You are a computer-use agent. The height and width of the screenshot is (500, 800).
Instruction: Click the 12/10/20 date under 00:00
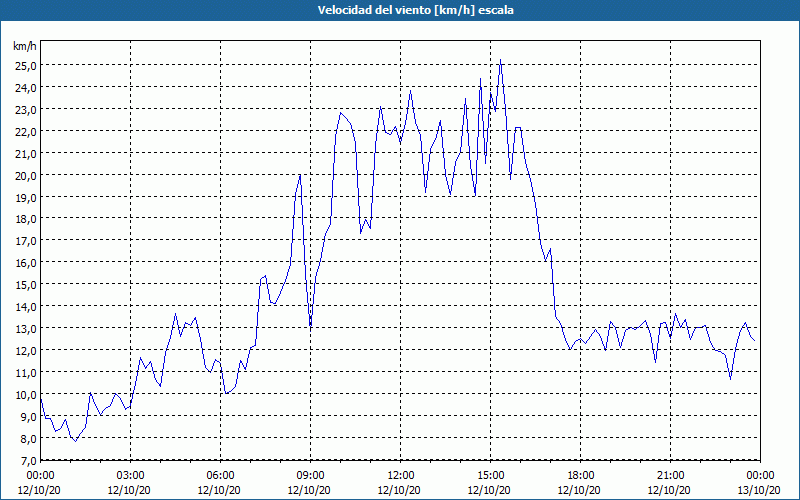pos(39,490)
